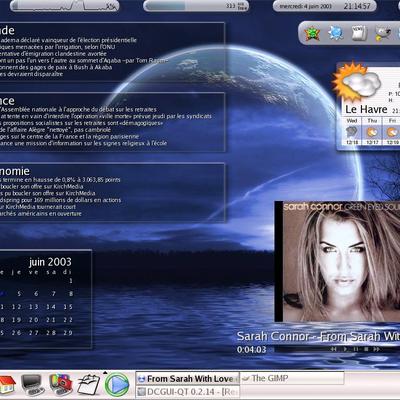400x400 pixels.
Task: Switch to From Sarah With Love taskbar entry
Action: pos(187,379)
